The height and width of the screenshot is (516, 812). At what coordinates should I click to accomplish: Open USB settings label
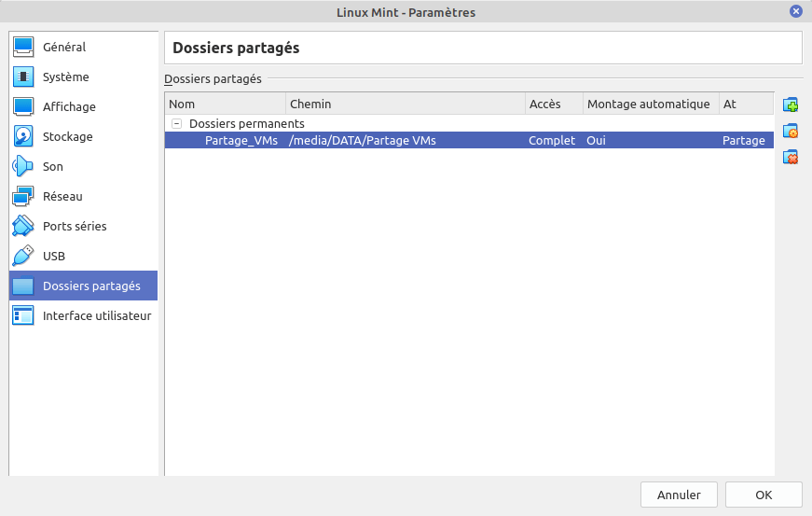[x=54, y=257]
